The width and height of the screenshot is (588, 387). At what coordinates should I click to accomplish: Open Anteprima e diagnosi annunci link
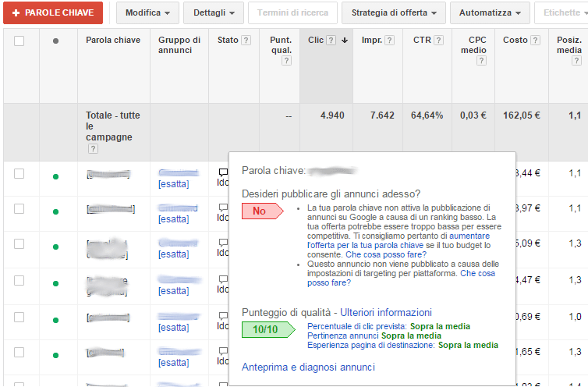tap(308, 367)
